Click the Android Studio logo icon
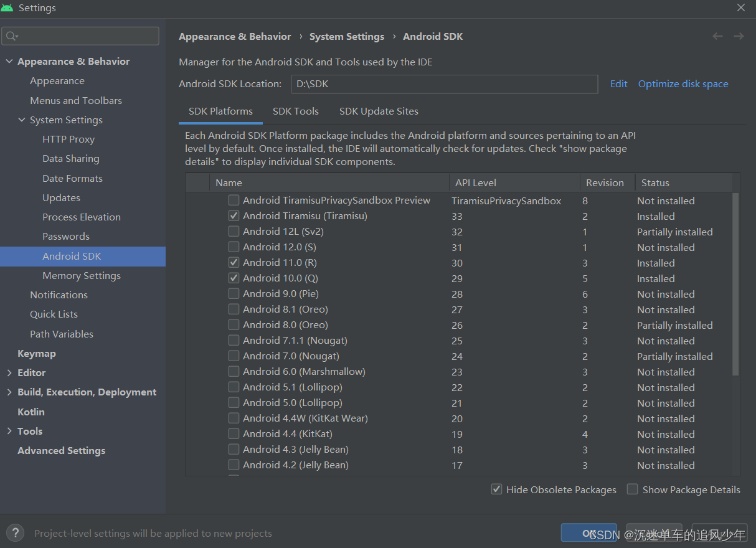Screen dimensions: 756x548 point(7,8)
